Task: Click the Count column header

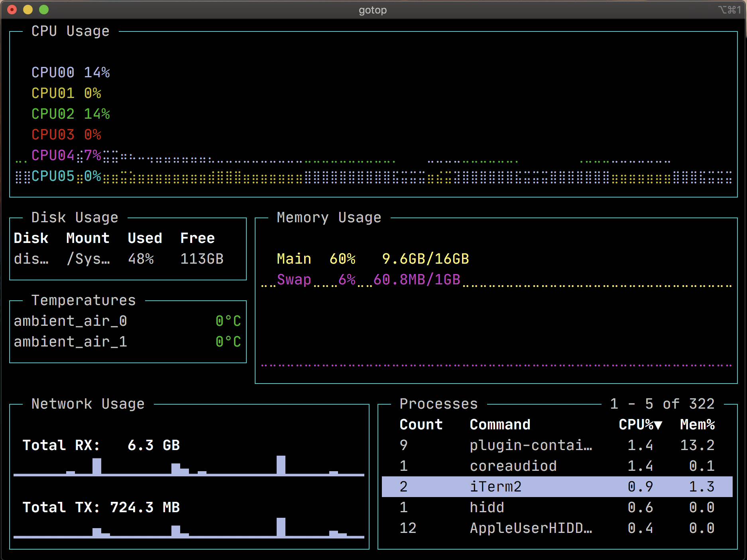Action: pos(421,425)
